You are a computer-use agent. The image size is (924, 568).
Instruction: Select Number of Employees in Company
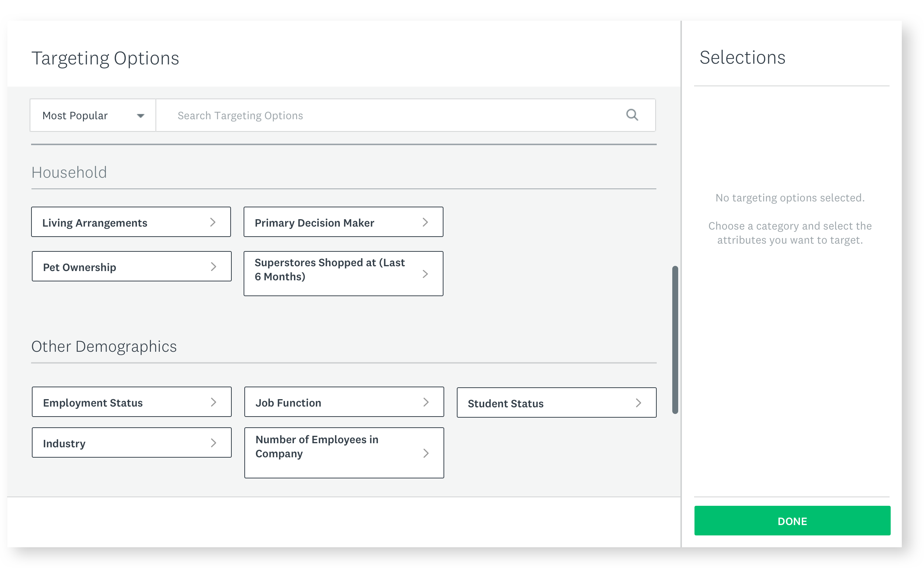[x=344, y=453]
